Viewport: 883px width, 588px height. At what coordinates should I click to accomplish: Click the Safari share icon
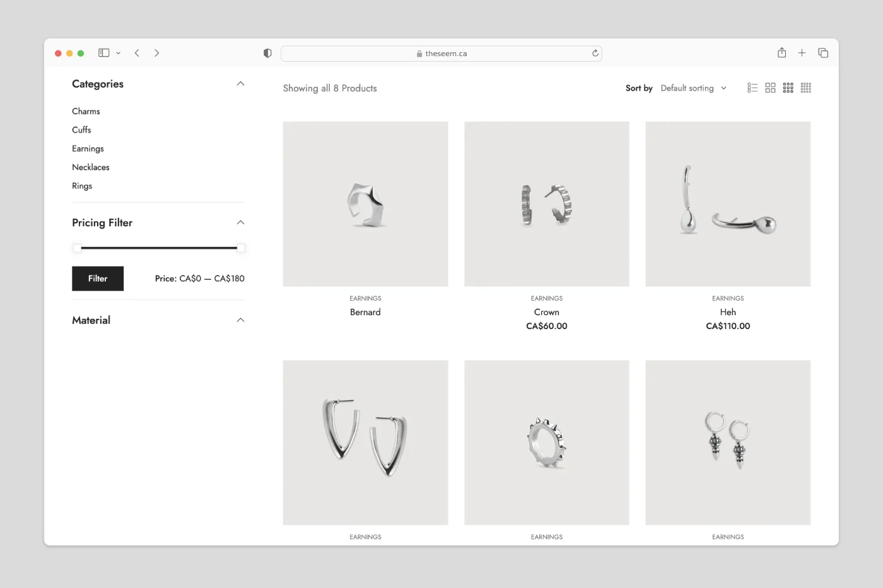(x=781, y=53)
